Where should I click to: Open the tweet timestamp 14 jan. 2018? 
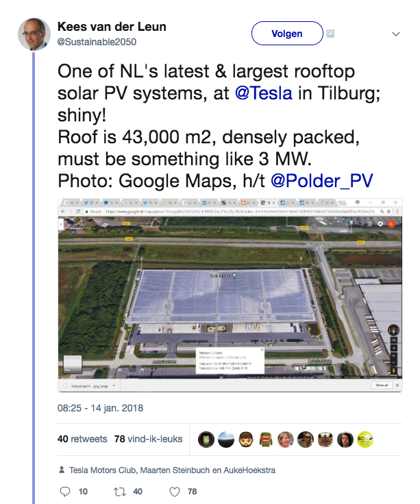point(100,408)
